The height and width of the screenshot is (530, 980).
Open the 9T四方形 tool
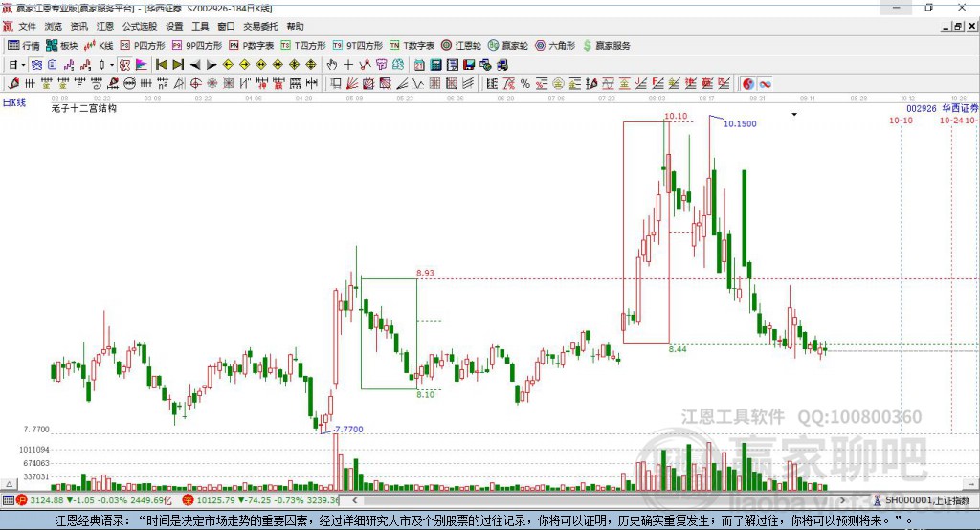click(358, 46)
